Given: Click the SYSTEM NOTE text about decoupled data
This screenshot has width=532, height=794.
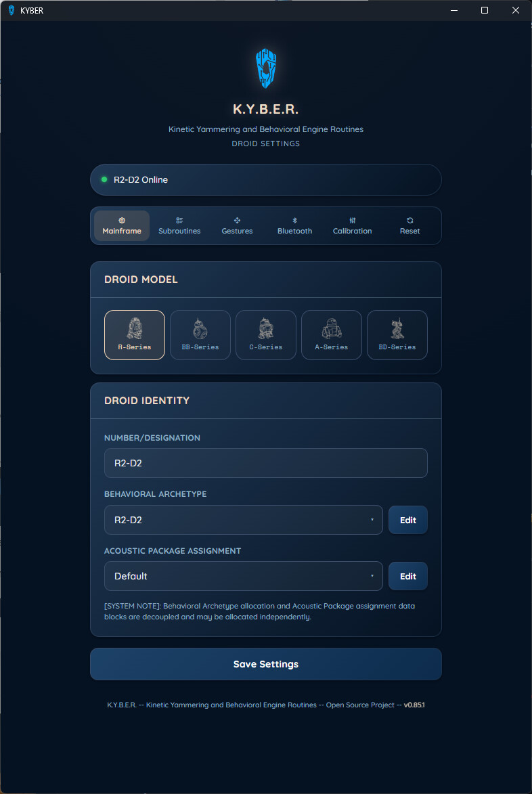Looking at the screenshot, I should tap(260, 612).
